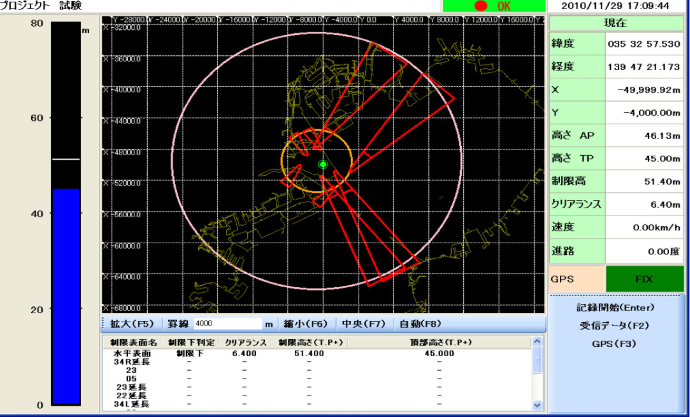The image size is (690, 417).
Task: Click the 中央(F7) center button
Action: (x=363, y=324)
